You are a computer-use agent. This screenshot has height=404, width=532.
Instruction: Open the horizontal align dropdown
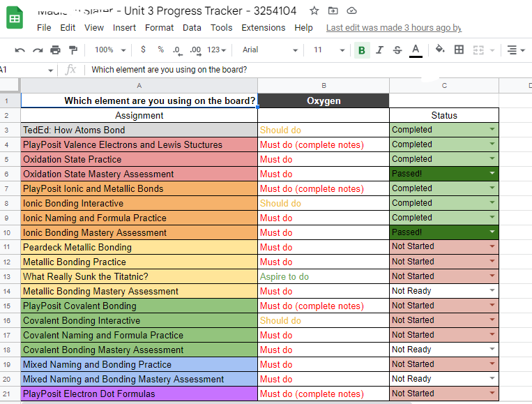[x=516, y=50]
